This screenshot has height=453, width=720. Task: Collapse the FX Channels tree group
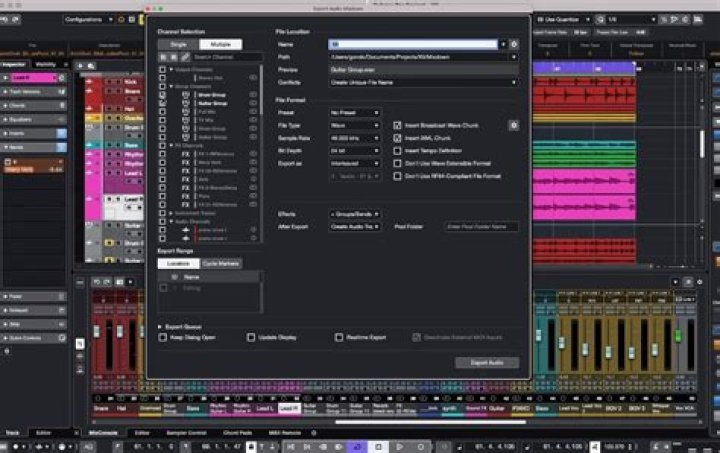171,145
